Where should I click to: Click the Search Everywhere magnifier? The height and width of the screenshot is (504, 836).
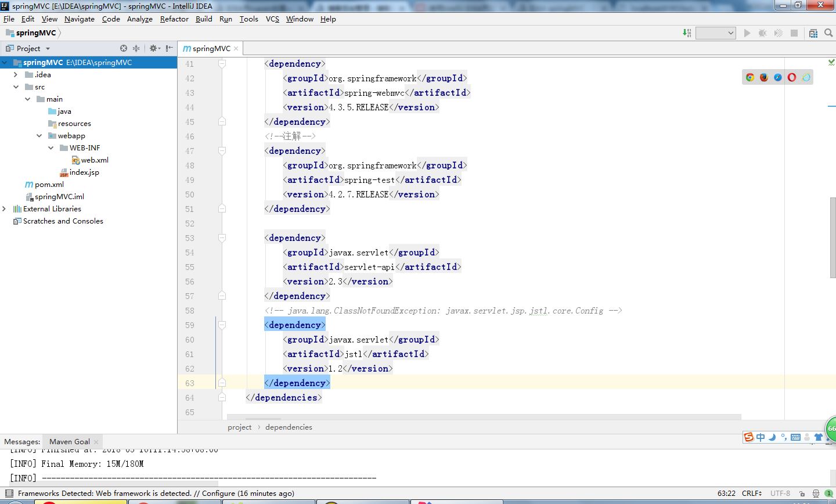828,33
